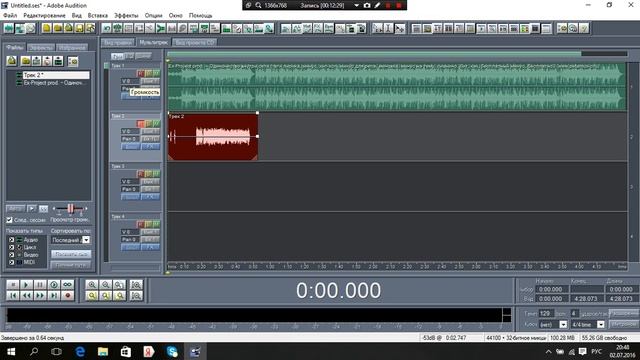The image size is (640, 360).
Task: Arm Track 3 for record (R)
Action: pyautogui.click(x=140, y=174)
